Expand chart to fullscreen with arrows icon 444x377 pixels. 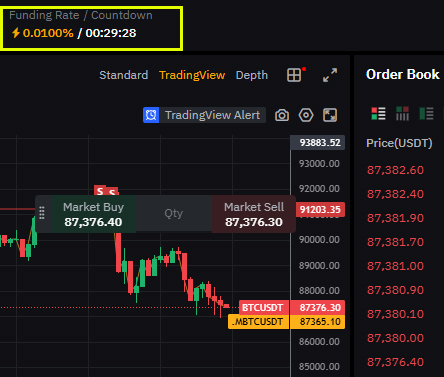tap(330, 75)
